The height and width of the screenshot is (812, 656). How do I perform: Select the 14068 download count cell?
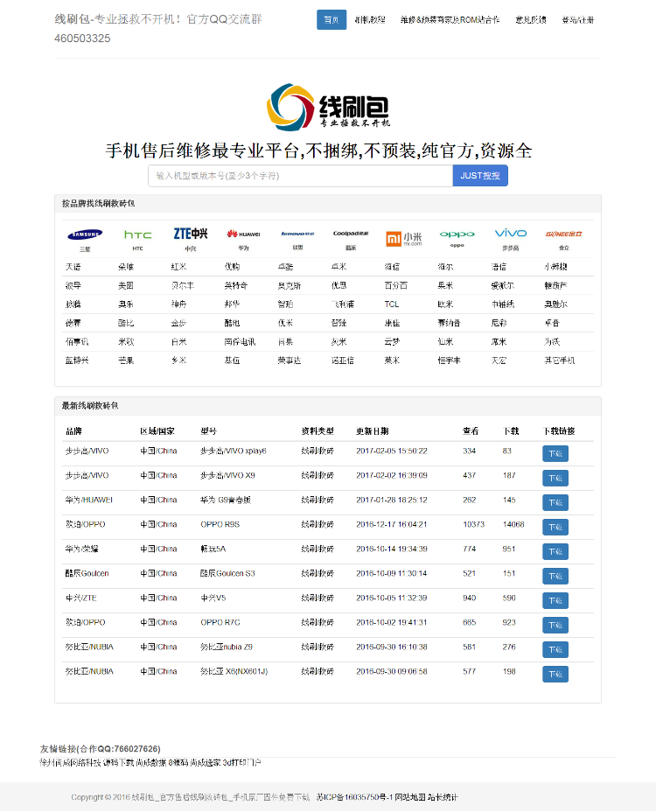tap(513, 525)
